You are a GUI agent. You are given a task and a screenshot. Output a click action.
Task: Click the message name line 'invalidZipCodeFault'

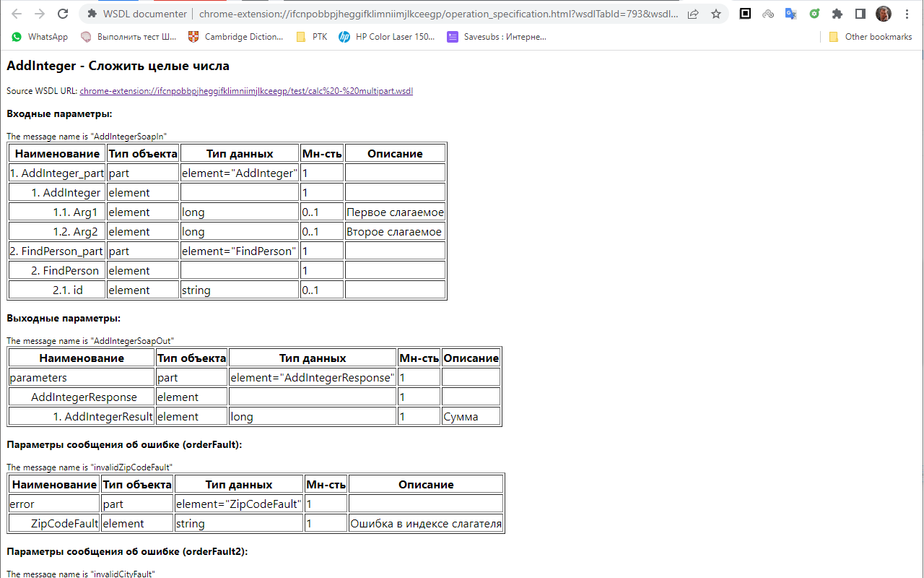[90, 467]
